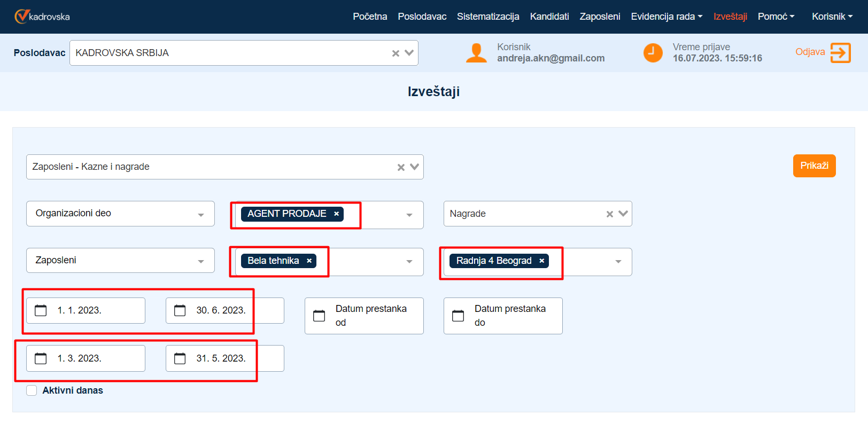Go to the Kandidati menu item

click(x=549, y=17)
